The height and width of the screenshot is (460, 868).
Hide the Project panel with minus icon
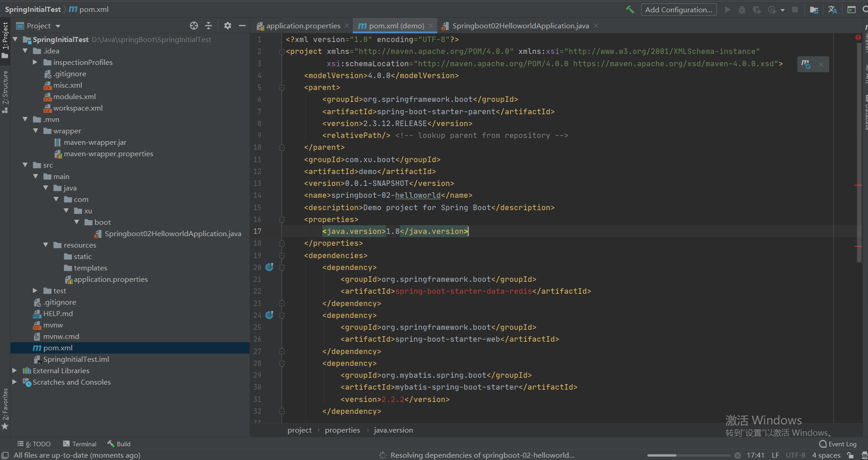pyautogui.click(x=242, y=26)
